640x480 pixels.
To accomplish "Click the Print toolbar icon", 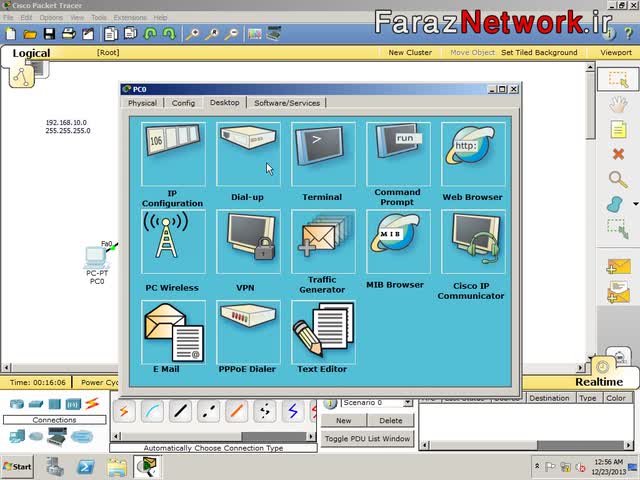I will point(69,34).
